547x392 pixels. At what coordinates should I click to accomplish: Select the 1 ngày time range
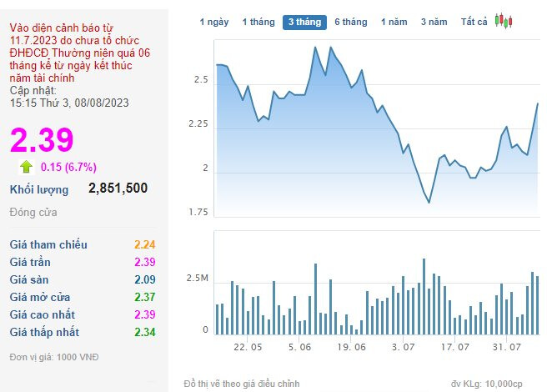pyautogui.click(x=214, y=22)
